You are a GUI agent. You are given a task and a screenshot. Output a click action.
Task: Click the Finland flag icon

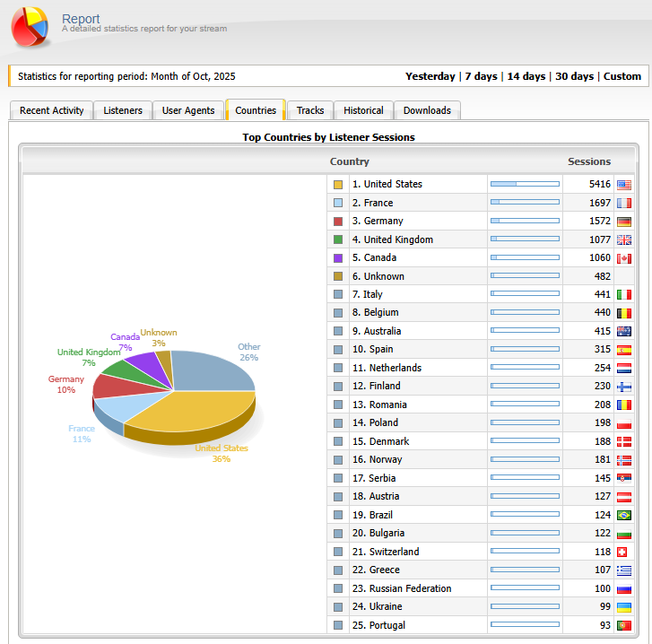pos(624,387)
